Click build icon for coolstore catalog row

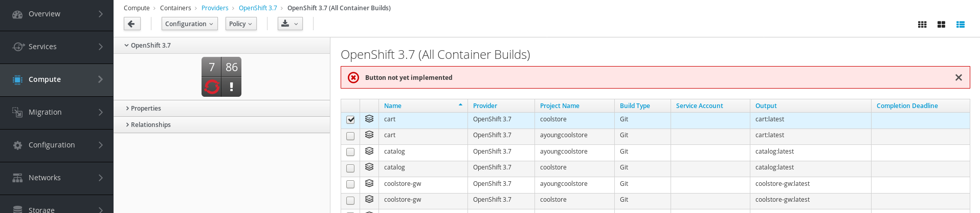coord(369,167)
